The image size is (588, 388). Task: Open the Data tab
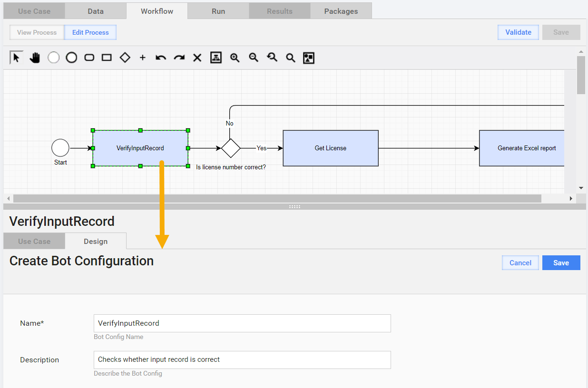(96, 11)
